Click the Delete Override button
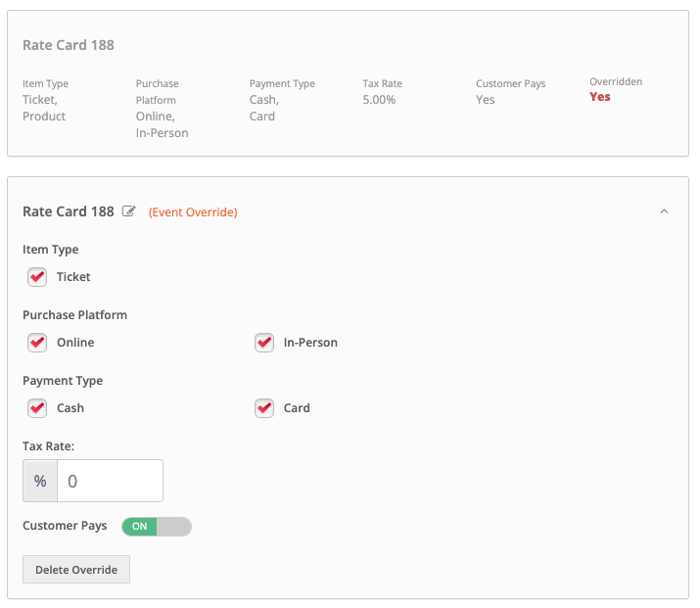 [x=76, y=570]
